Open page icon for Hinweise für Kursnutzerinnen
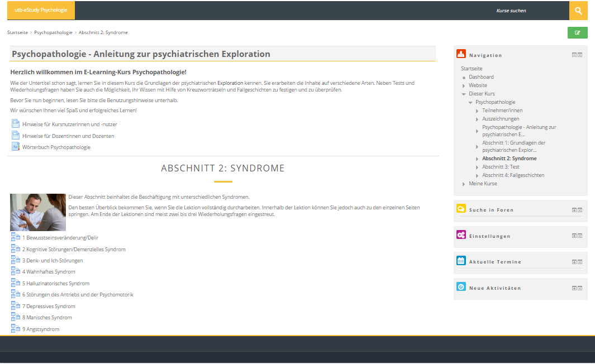This screenshot has width=595, height=364. [16, 123]
